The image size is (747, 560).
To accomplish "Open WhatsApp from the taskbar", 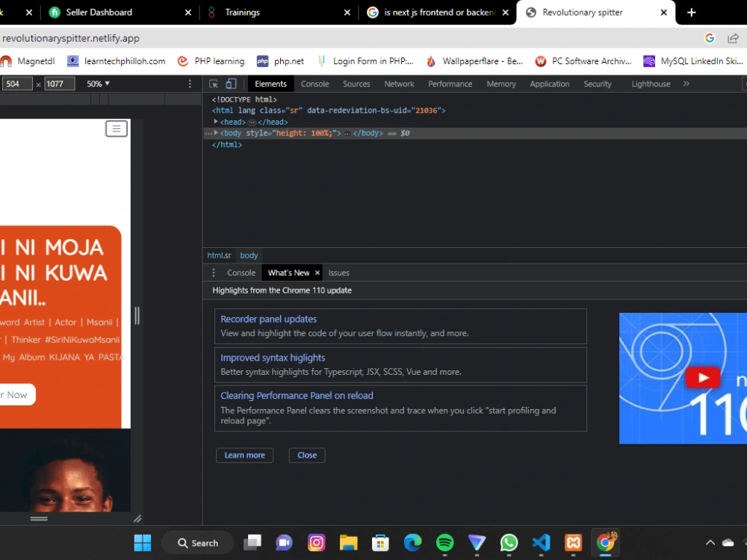I will 509,542.
